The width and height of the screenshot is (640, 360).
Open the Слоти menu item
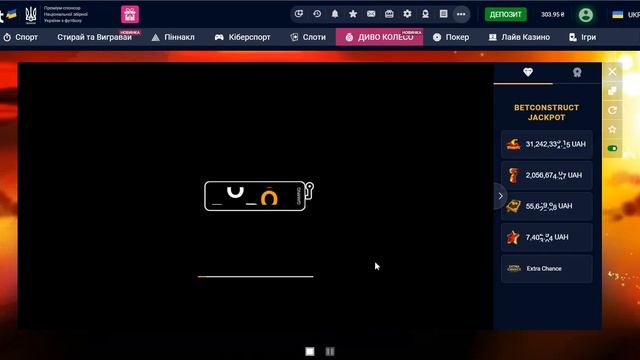308,37
